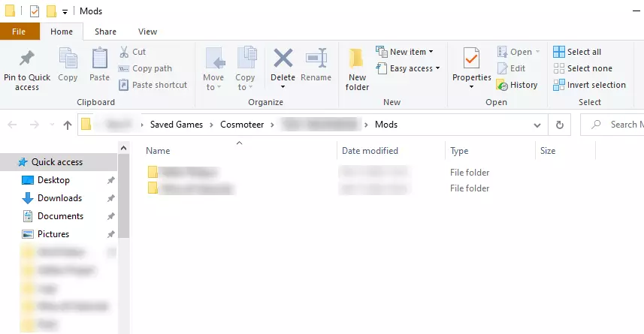Screen dimensions: 644x334
Task: Open the File menu
Action: tap(20, 32)
